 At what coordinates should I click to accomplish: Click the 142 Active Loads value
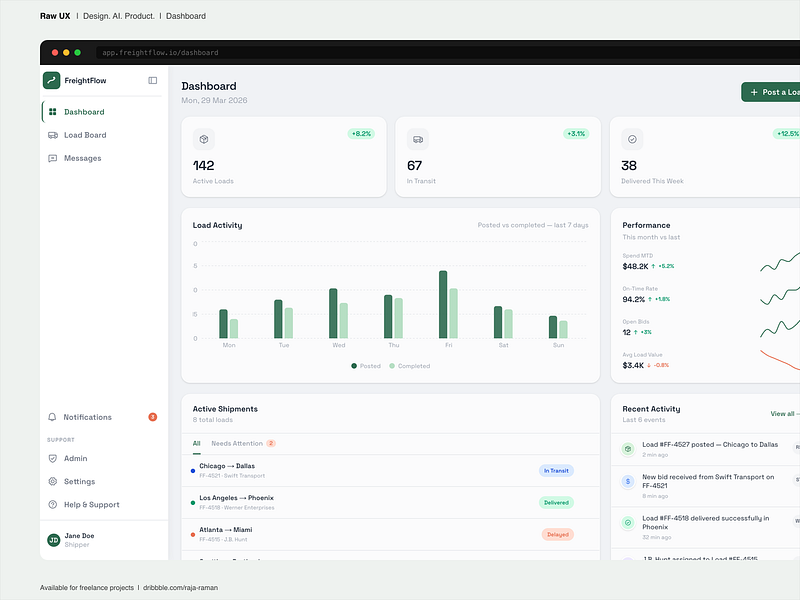point(204,166)
